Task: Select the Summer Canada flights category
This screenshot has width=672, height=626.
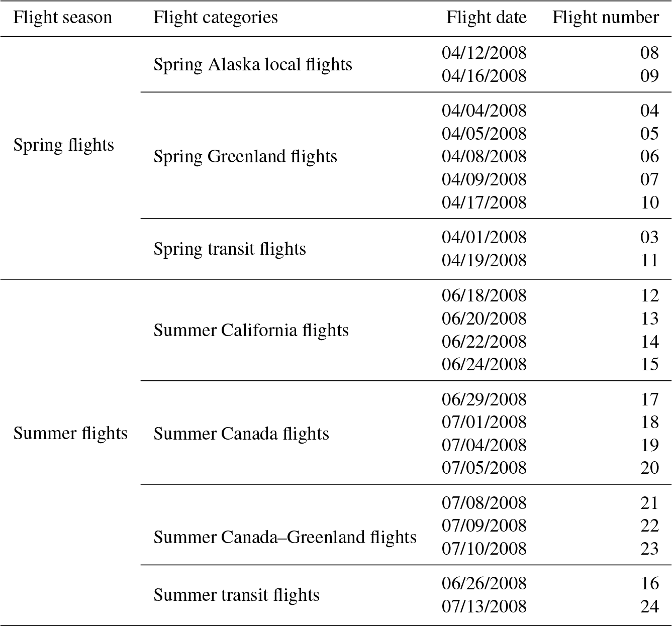Action: [x=241, y=434]
